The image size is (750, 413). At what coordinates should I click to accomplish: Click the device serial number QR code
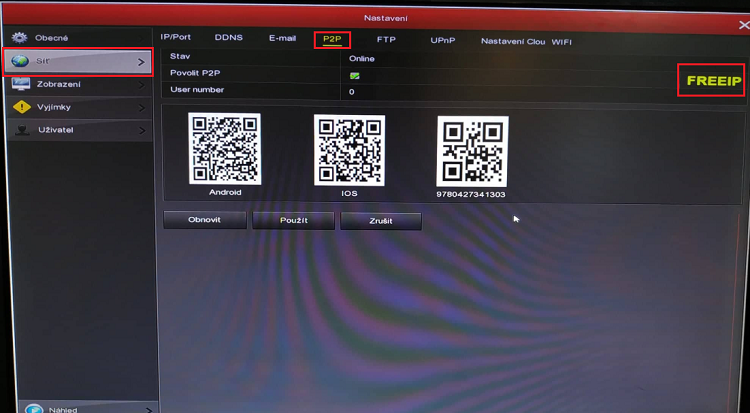(472, 151)
